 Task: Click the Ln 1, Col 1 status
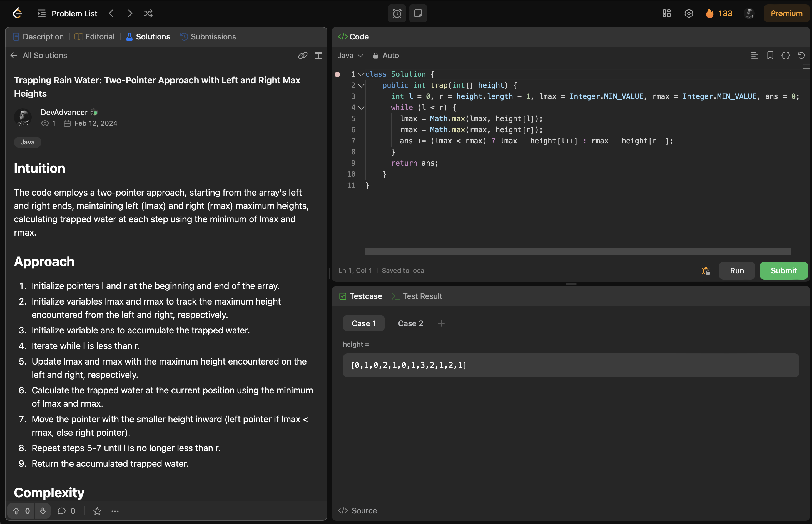(355, 271)
